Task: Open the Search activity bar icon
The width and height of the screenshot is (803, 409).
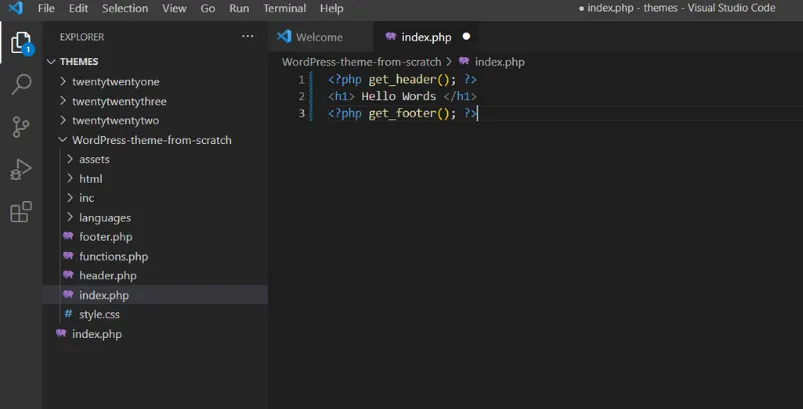Action: 21,84
